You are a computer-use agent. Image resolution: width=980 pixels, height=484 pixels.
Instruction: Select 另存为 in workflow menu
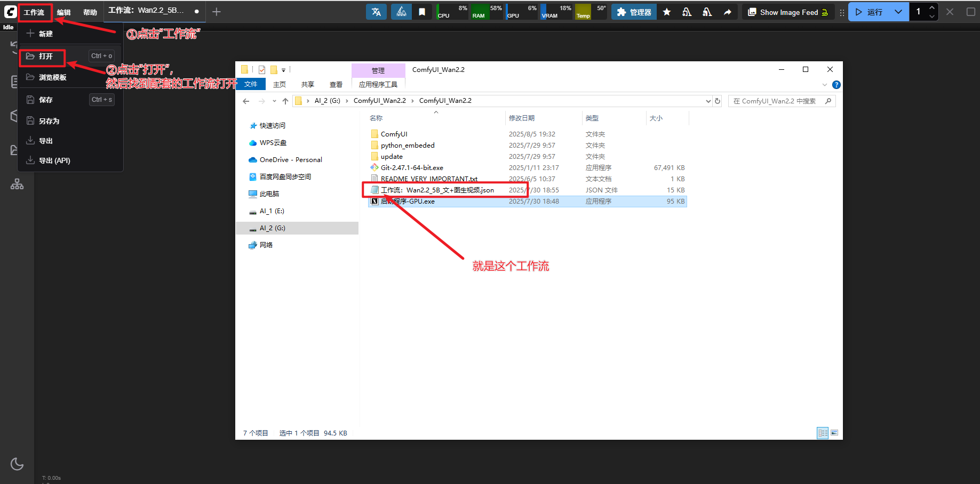coord(70,121)
